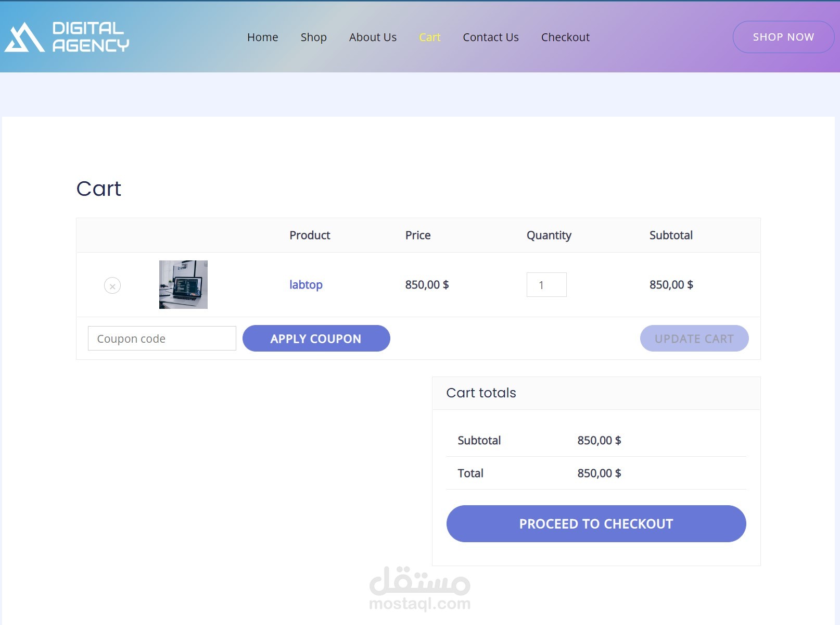Follow the labtop product link
The image size is (840, 625).
click(306, 284)
